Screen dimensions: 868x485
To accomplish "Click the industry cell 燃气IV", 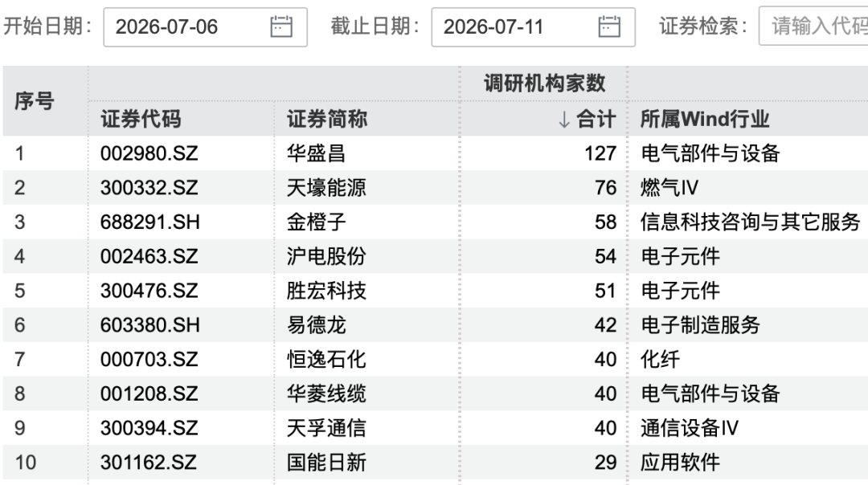I will pos(669,187).
